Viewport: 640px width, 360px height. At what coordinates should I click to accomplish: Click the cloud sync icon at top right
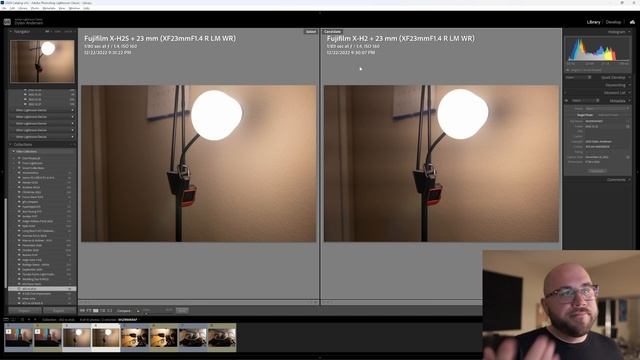point(632,22)
